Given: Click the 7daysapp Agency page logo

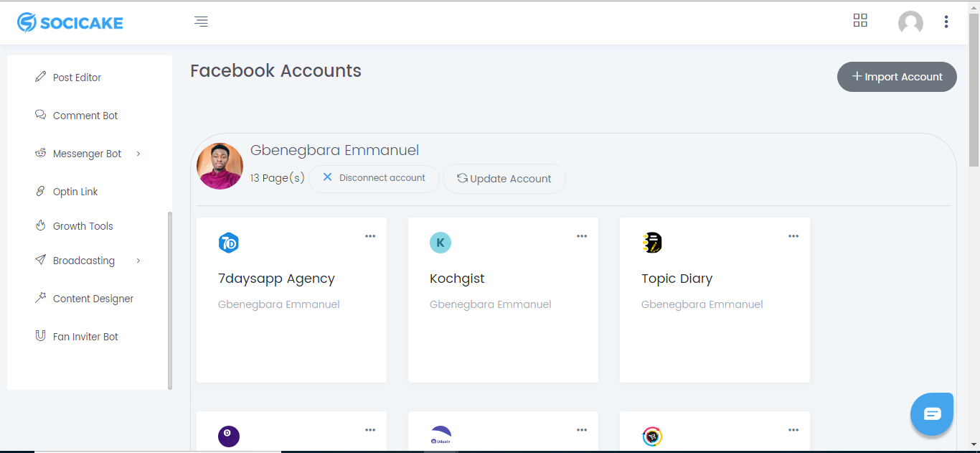Looking at the screenshot, I should [x=228, y=243].
